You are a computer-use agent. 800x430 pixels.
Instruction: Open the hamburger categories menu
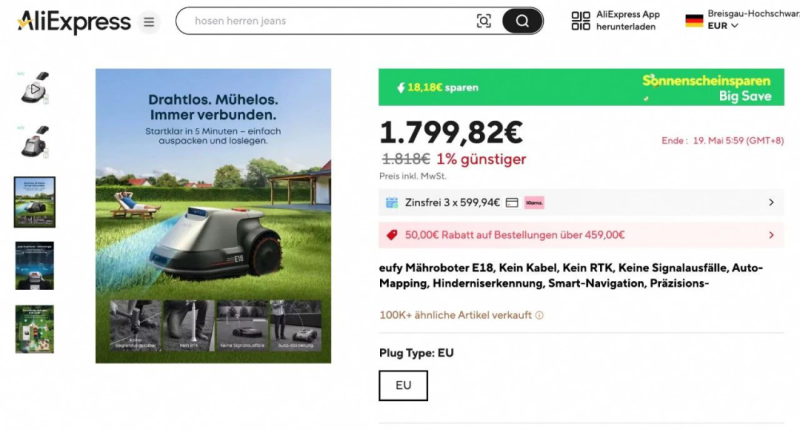click(149, 21)
